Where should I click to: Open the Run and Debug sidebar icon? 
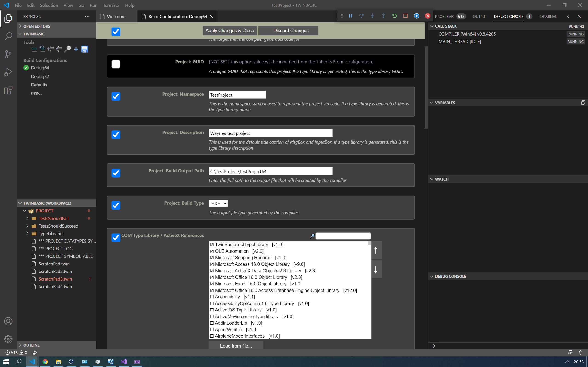(x=8, y=72)
